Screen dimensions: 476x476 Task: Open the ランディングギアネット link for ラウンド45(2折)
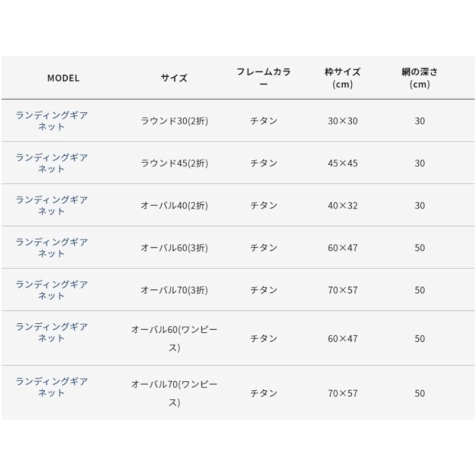coord(51,163)
